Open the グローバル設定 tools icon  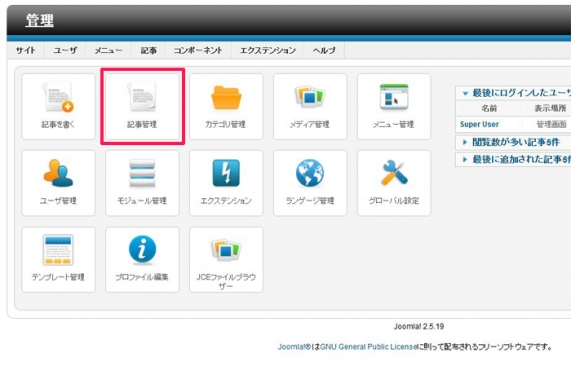394,183
